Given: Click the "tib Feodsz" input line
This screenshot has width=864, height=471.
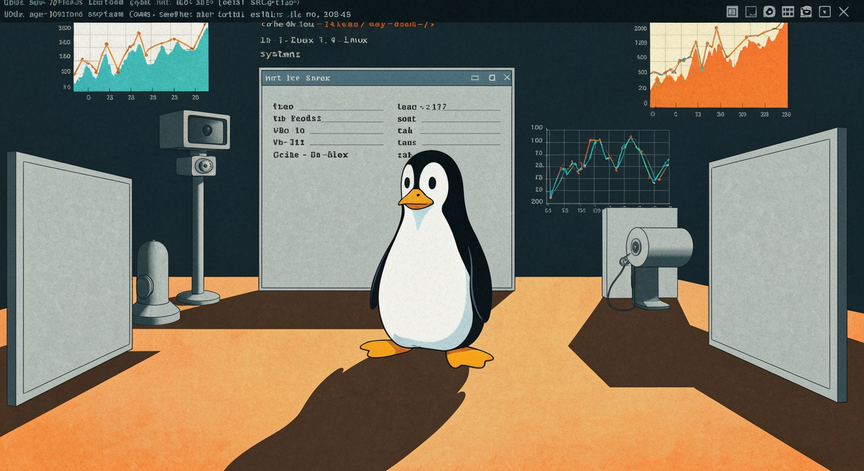Looking at the screenshot, I should coord(328,119).
